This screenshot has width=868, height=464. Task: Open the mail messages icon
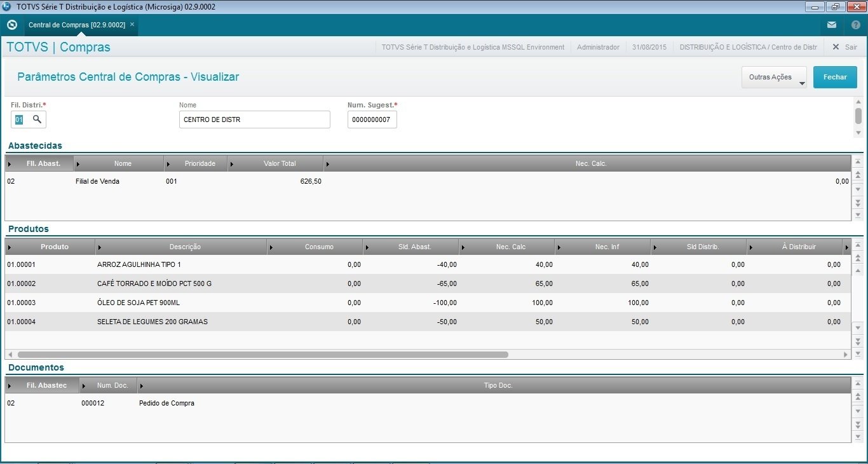tap(832, 25)
